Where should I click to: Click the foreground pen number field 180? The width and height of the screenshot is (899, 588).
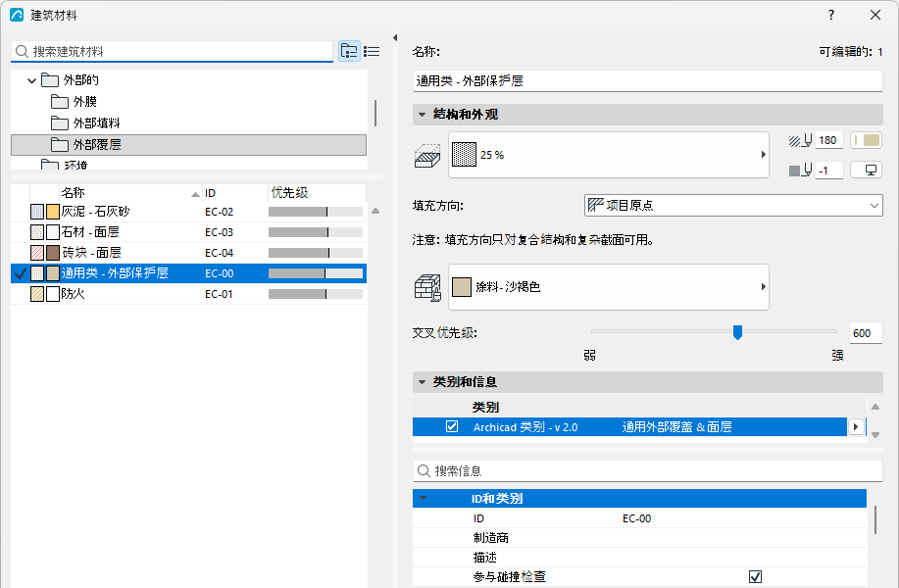pos(829,140)
